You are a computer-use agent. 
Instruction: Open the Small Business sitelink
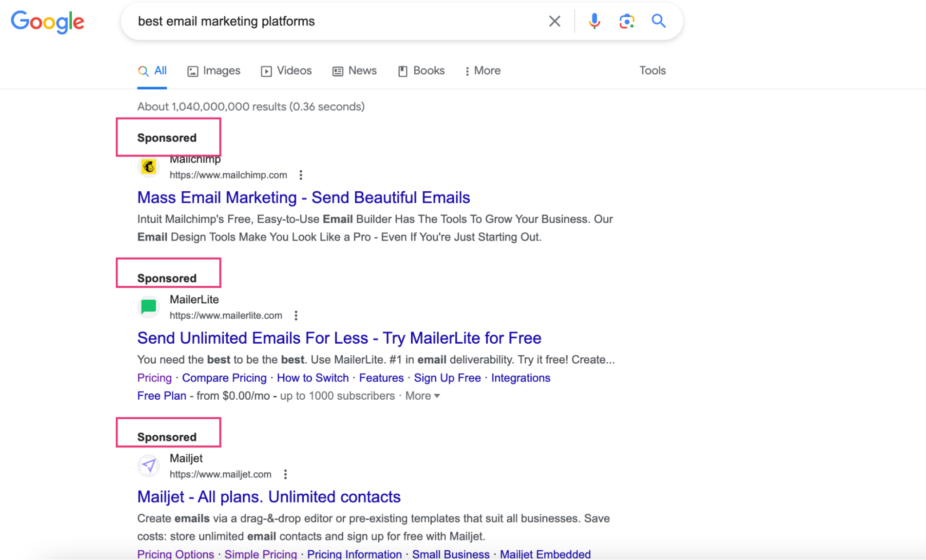tap(451, 554)
